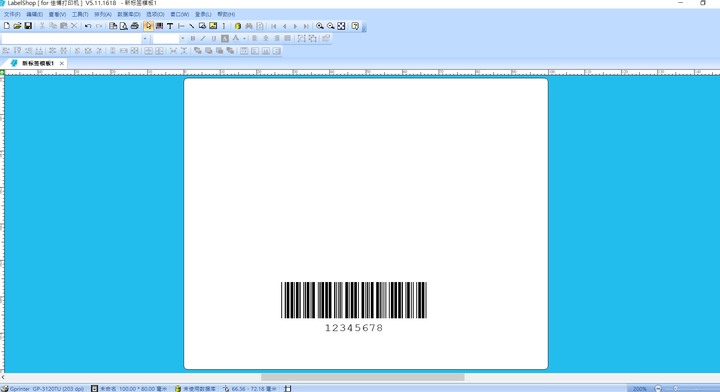Image resolution: width=720 pixels, height=392 pixels.
Task: Select the Text tool
Action: 170,26
